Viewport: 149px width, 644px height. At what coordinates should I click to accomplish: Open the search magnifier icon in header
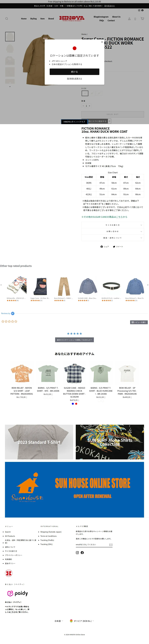pos(7,18)
